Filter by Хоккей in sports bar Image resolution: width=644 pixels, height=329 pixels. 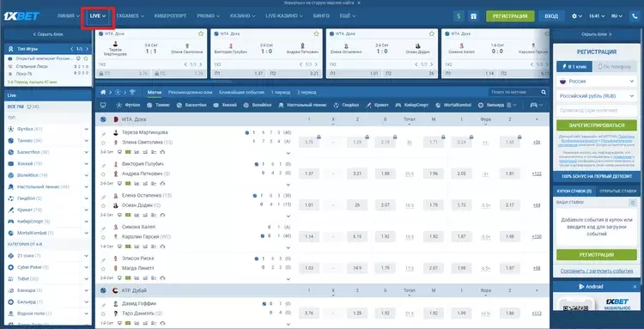[x=225, y=105]
